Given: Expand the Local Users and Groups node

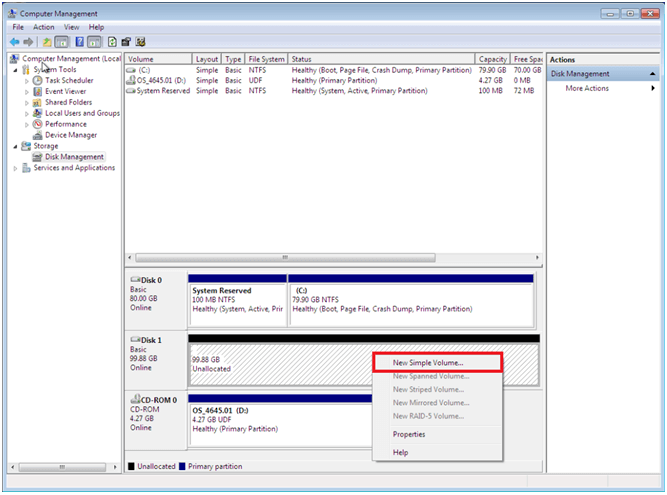Looking at the screenshot, I should click(x=27, y=114).
